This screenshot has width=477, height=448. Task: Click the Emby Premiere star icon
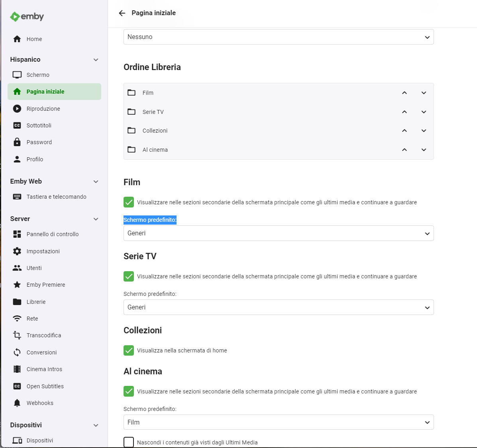pyautogui.click(x=17, y=285)
